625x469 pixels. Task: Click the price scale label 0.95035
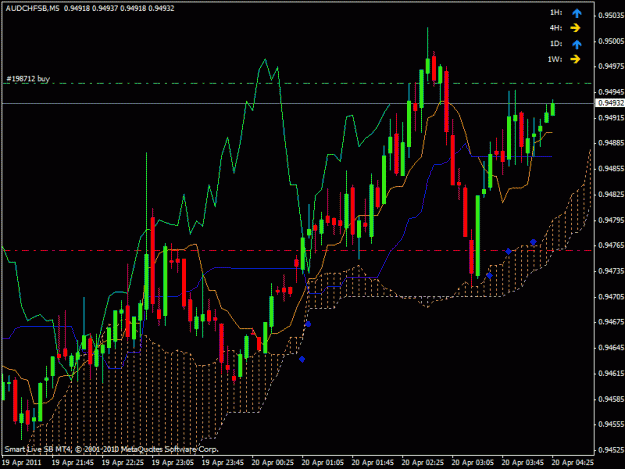click(611, 16)
